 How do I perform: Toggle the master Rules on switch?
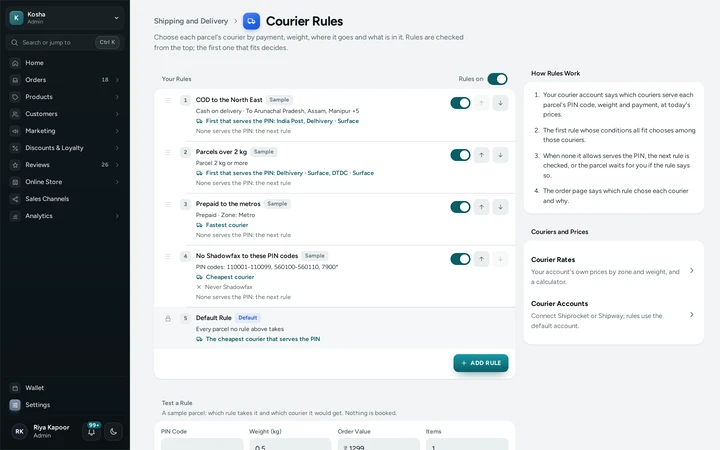pos(497,79)
